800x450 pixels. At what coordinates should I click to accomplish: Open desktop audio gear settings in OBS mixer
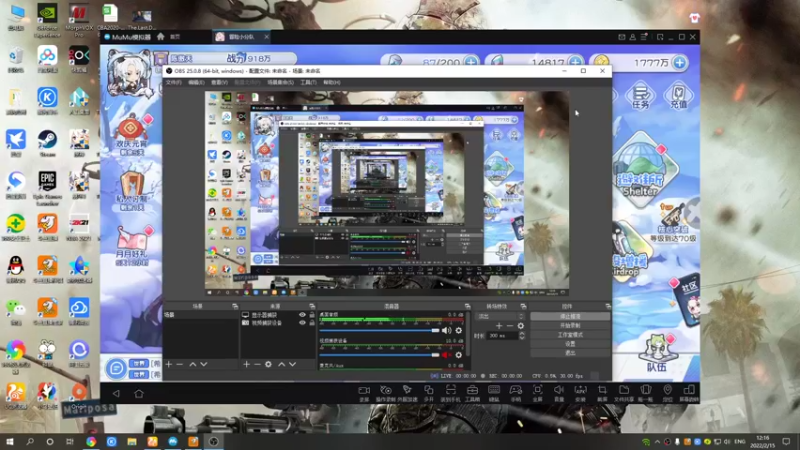pos(459,331)
